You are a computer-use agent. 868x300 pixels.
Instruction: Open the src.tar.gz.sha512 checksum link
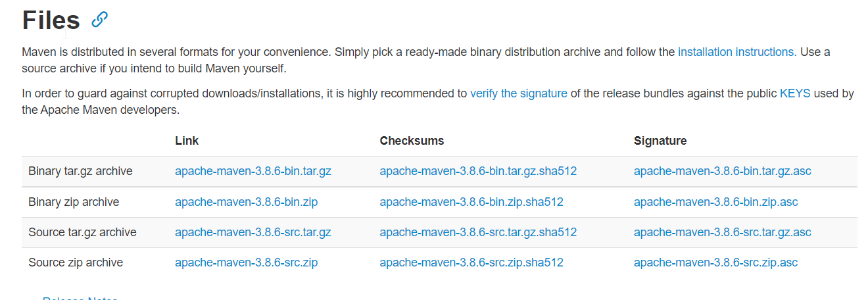point(477,232)
